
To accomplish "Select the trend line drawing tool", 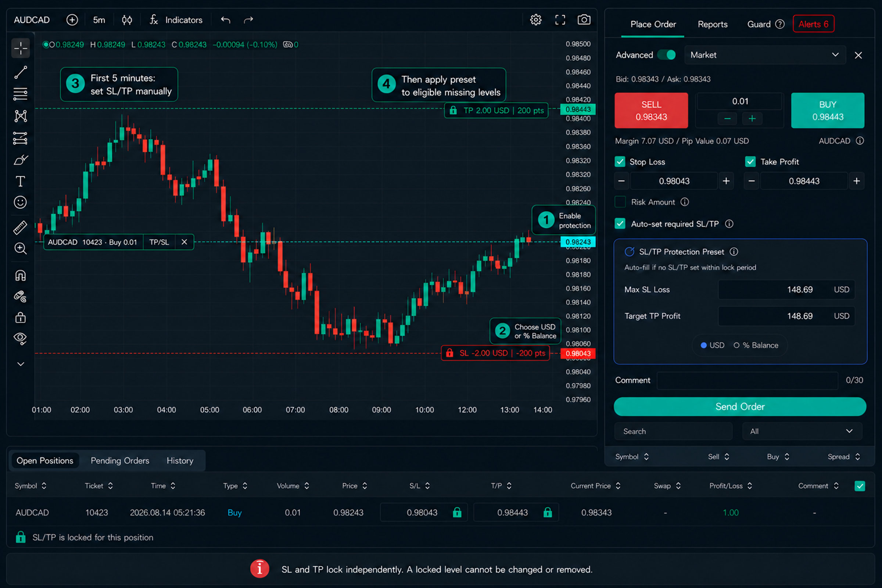I will click(21, 72).
